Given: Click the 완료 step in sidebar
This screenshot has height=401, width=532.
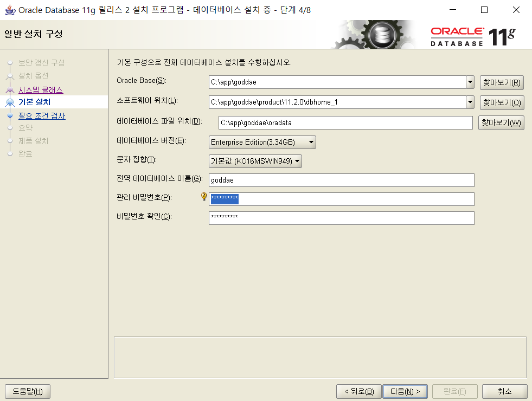Looking at the screenshot, I should pos(25,153).
